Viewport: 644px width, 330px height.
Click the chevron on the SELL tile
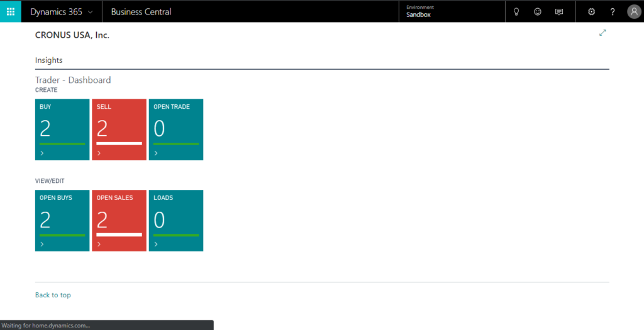99,153
